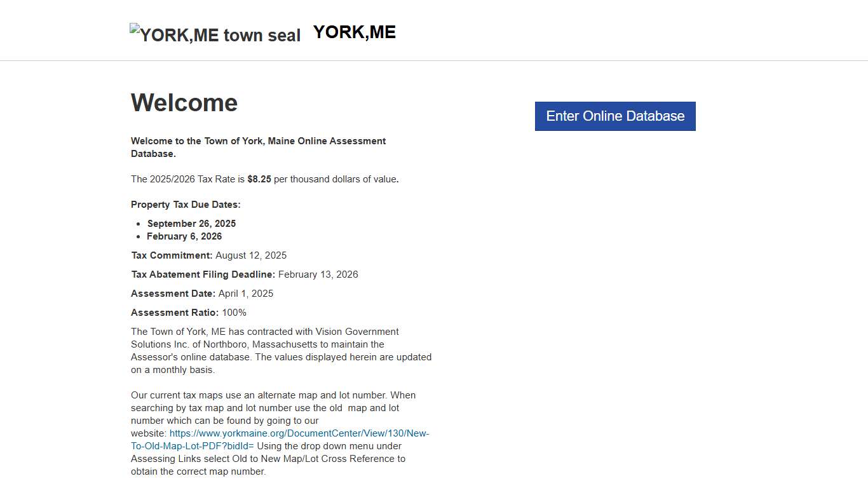Click the April 1, 2025 assessment date
Screen dimensions: 868x488
[246, 294]
